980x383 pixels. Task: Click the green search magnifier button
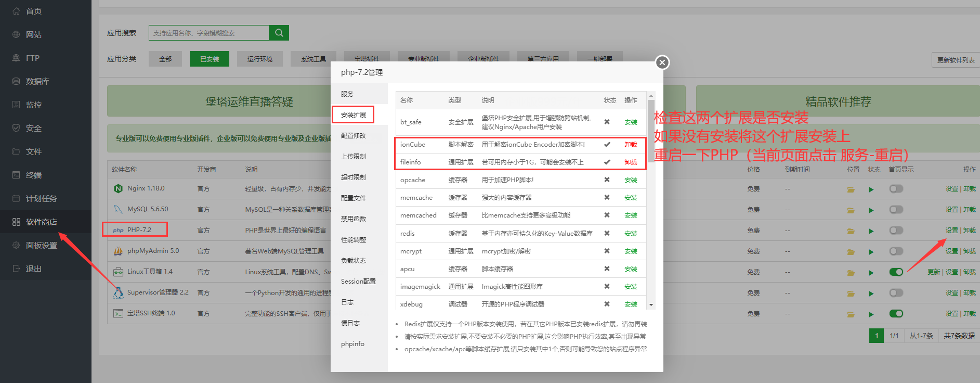click(279, 33)
